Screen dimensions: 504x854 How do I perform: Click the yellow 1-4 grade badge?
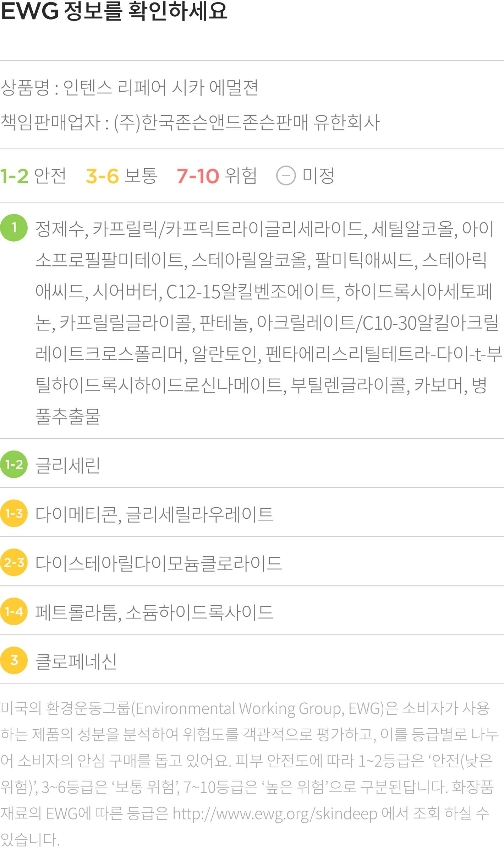(14, 611)
